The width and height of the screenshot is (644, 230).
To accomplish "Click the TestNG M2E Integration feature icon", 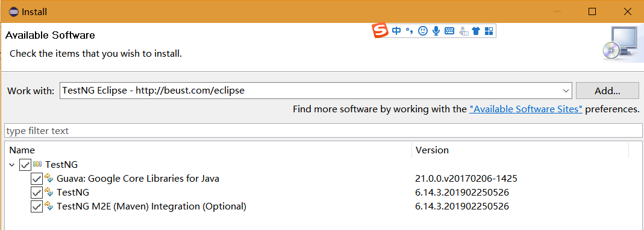I will point(49,206).
